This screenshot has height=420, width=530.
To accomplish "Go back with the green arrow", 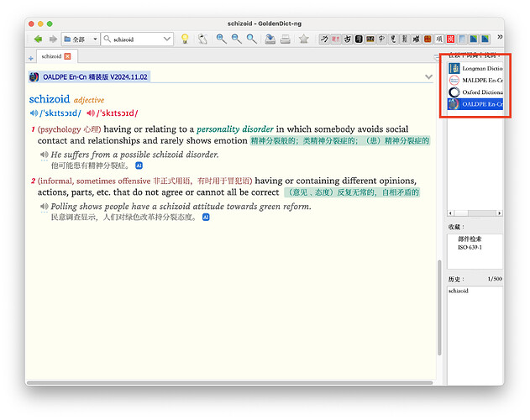I will point(38,39).
